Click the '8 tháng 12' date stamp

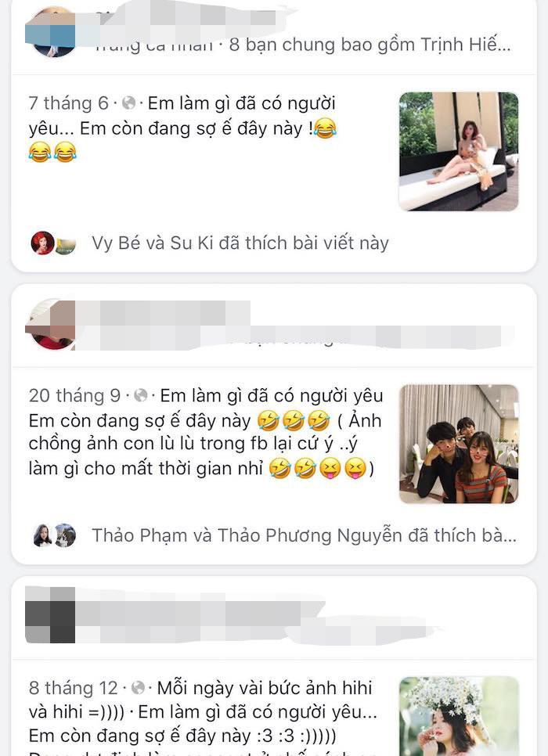pyautogui.click(x=73, y=688)
